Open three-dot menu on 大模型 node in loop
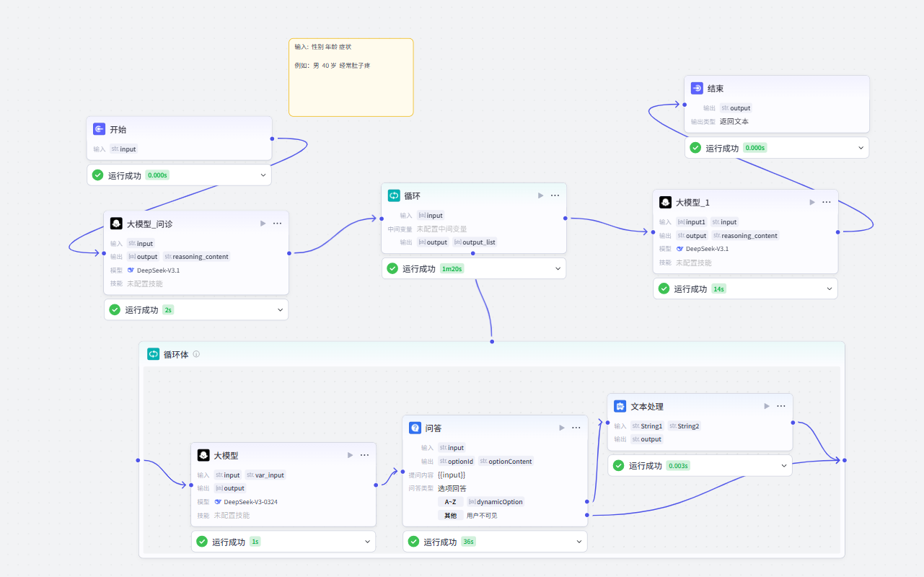This screenshot has height=577, width=924. [x=365, y=455]
